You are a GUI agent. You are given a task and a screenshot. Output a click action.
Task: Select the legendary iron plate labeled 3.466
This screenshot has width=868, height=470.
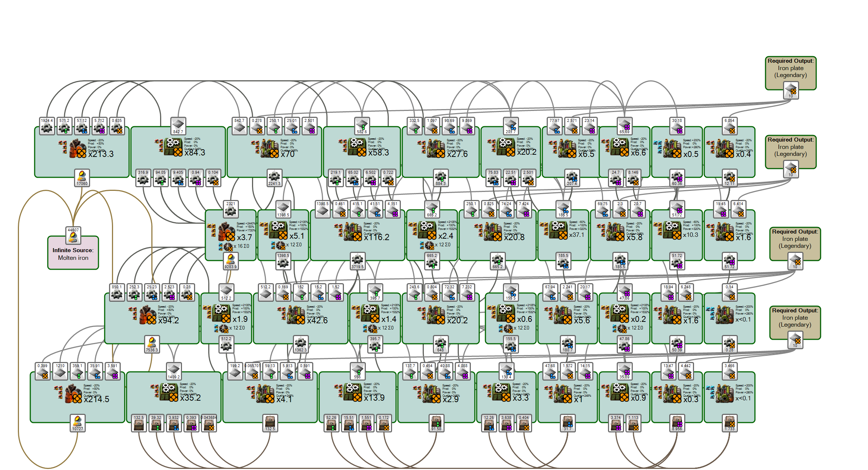(x=729, y=371)
